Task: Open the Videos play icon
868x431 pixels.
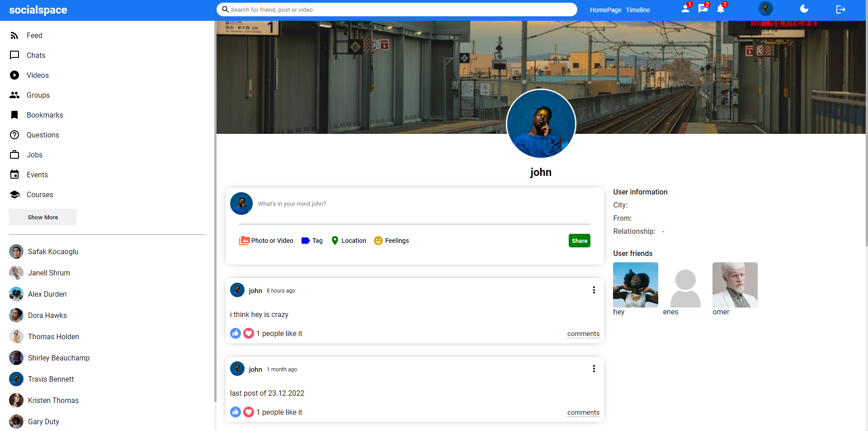Action: 14,75
